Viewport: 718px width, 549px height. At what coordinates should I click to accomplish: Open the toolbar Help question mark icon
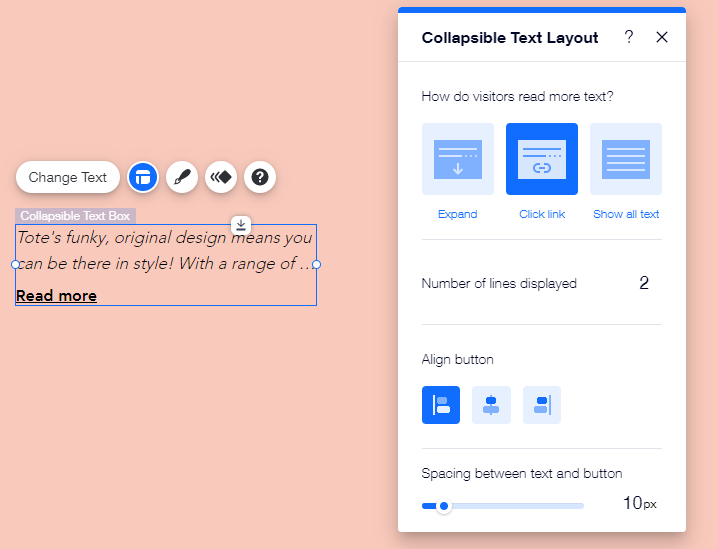[x=260, y=177]
